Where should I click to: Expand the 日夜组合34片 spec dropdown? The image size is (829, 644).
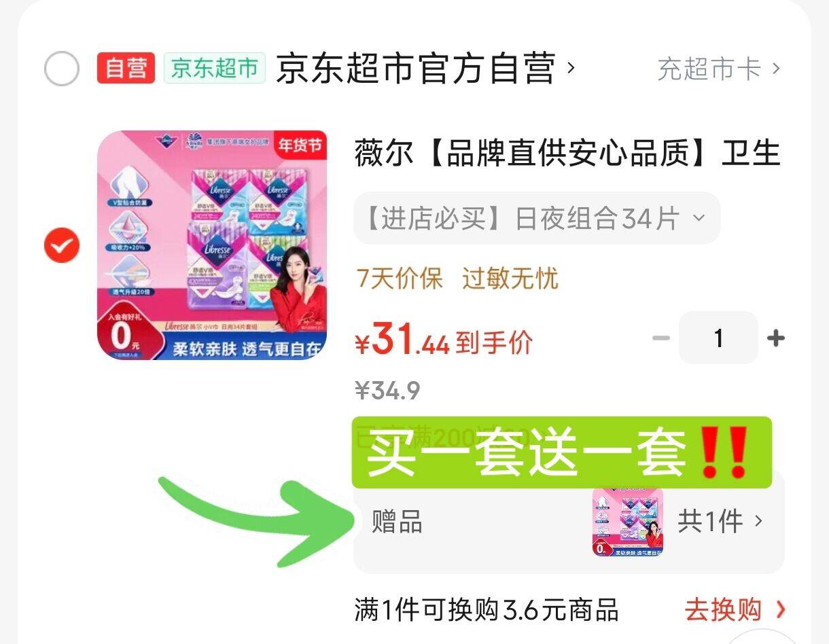(537, 218)
